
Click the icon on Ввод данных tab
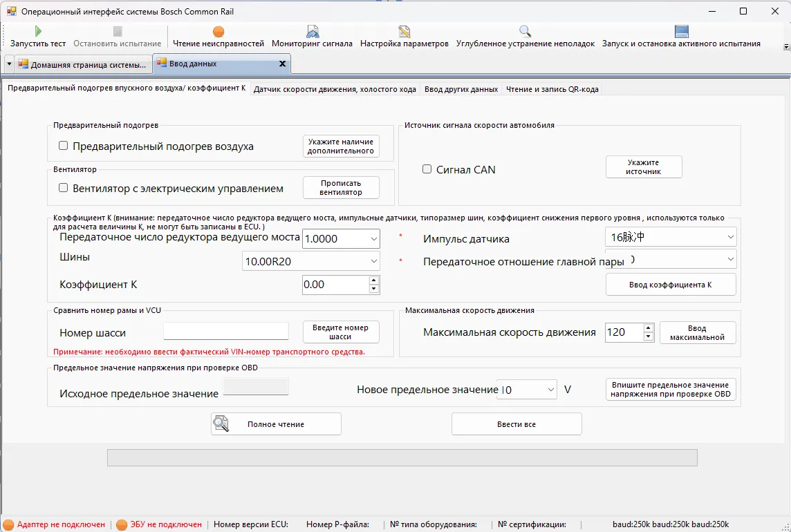(161, 63)
